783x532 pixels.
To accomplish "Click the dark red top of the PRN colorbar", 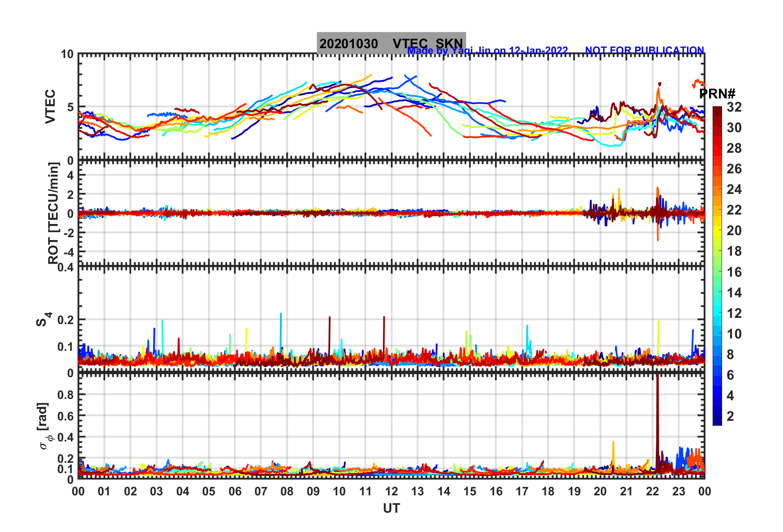I will [717, 112].
